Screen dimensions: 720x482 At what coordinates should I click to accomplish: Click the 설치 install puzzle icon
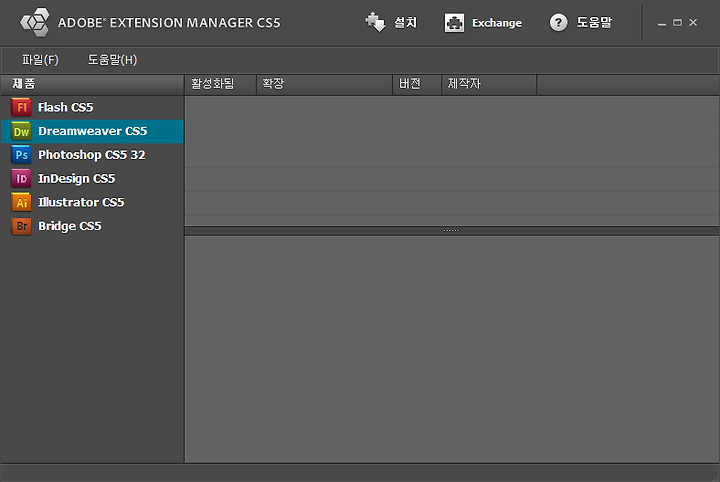click(375, 22)
